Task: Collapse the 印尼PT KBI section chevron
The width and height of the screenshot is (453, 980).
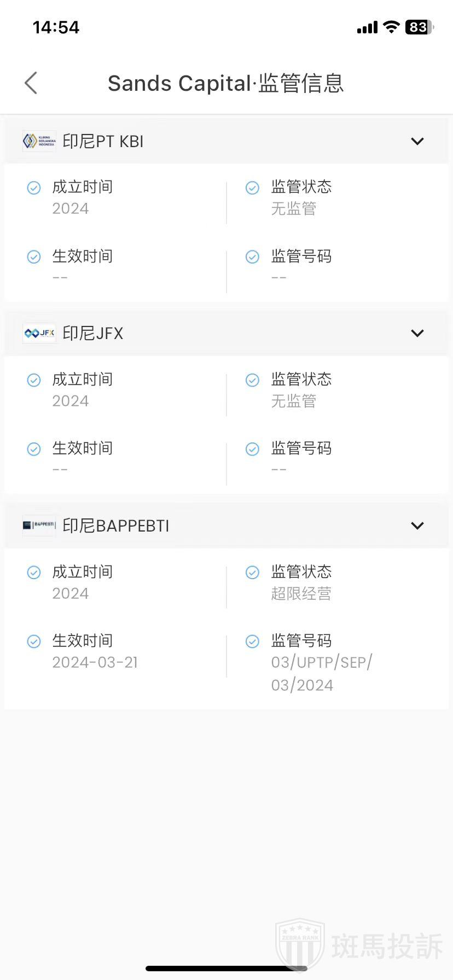Action: point(417,141)
